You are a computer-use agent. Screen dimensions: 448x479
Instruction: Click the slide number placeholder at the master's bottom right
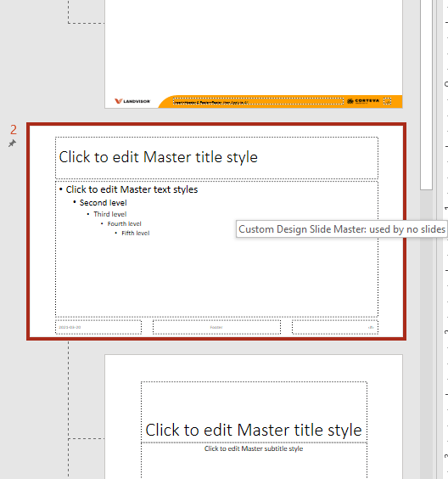coord(335,327)
